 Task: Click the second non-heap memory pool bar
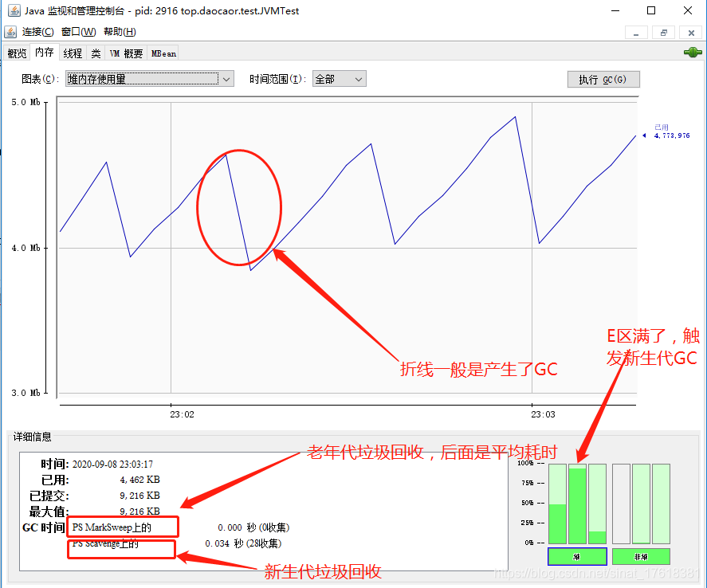[x=641, y=504]
